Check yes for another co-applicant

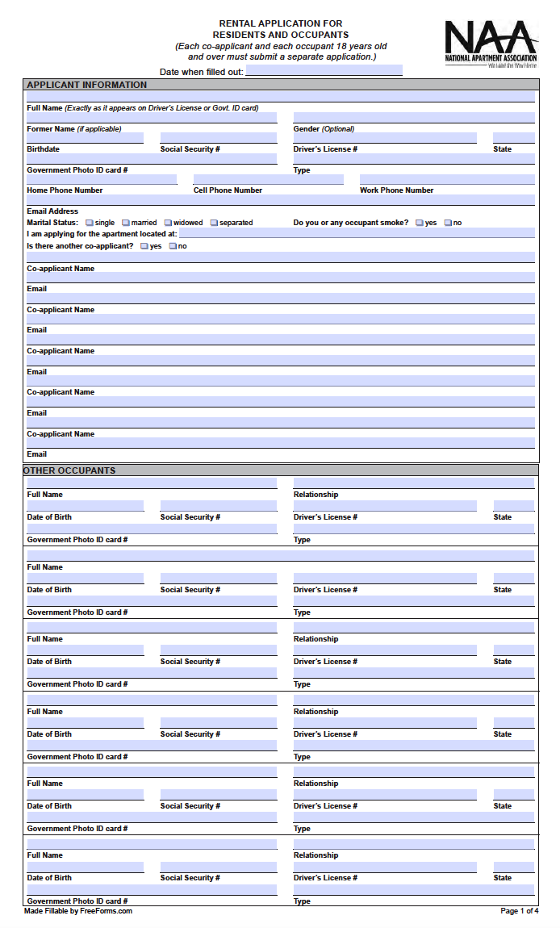click(x=144, y=246)
